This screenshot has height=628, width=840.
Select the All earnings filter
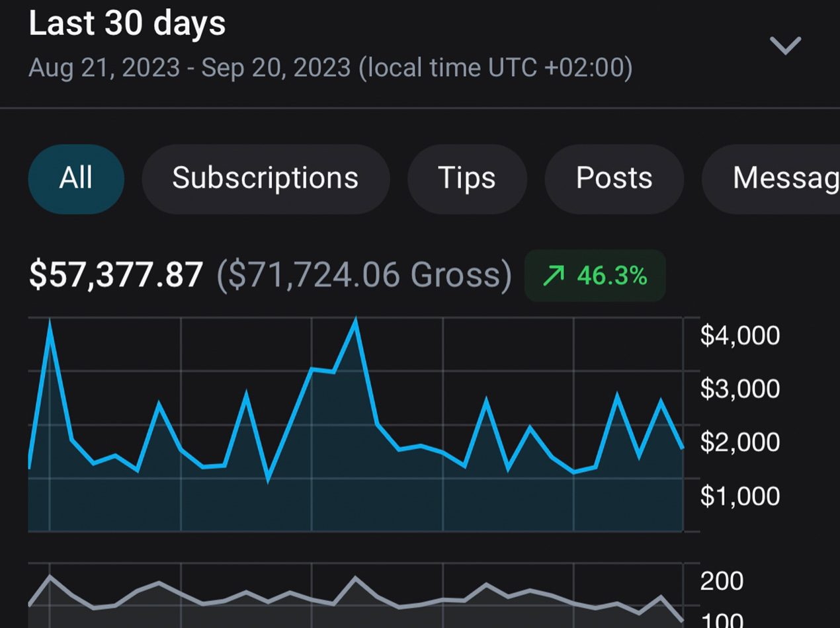pos(76,178)
